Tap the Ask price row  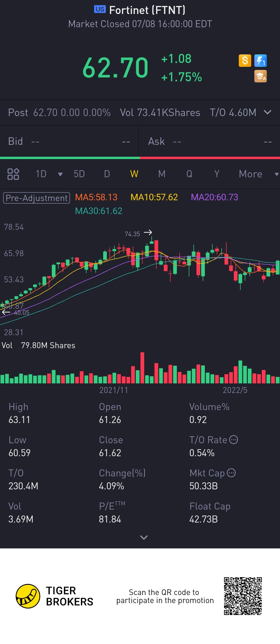point(209,141)
